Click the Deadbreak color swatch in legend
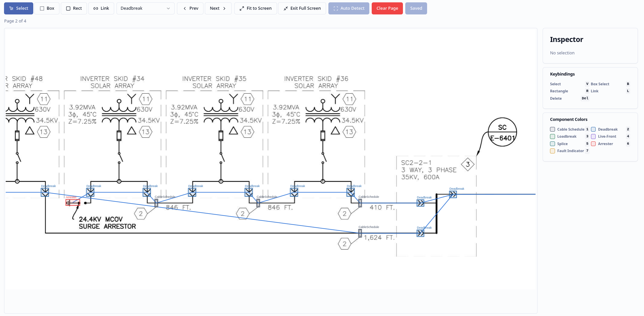The image size is (644, 316). [x=593, y=129]
